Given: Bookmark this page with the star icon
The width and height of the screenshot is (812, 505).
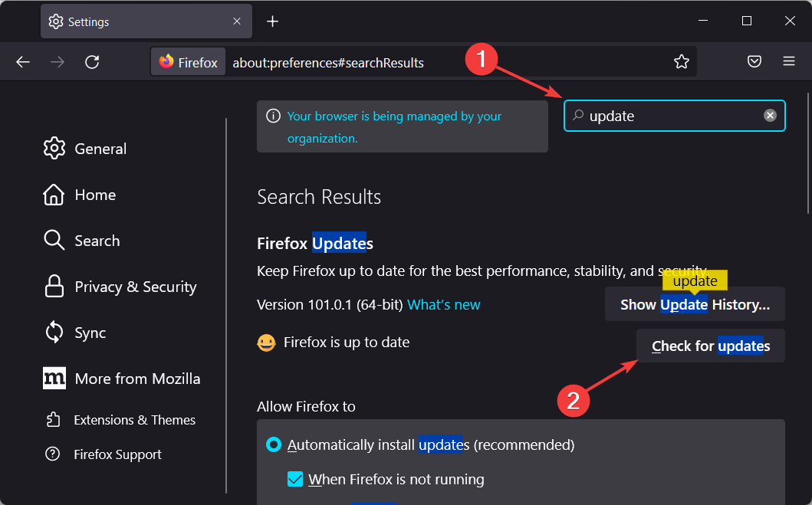Looking at the screenshot, I should point(682,62).
